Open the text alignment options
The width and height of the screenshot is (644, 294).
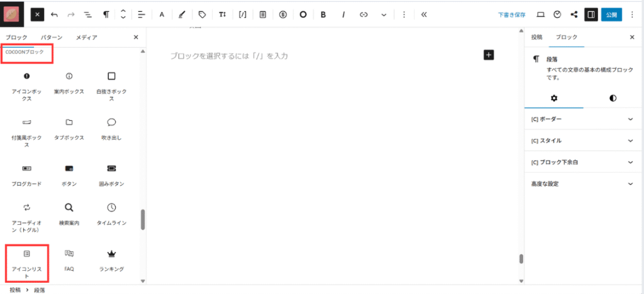coord(142,14)
